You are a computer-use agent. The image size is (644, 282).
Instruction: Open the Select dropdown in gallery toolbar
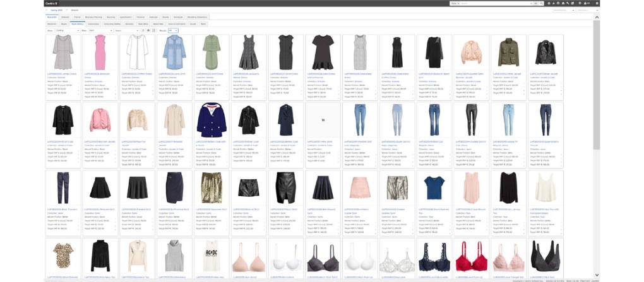(126, 30)
